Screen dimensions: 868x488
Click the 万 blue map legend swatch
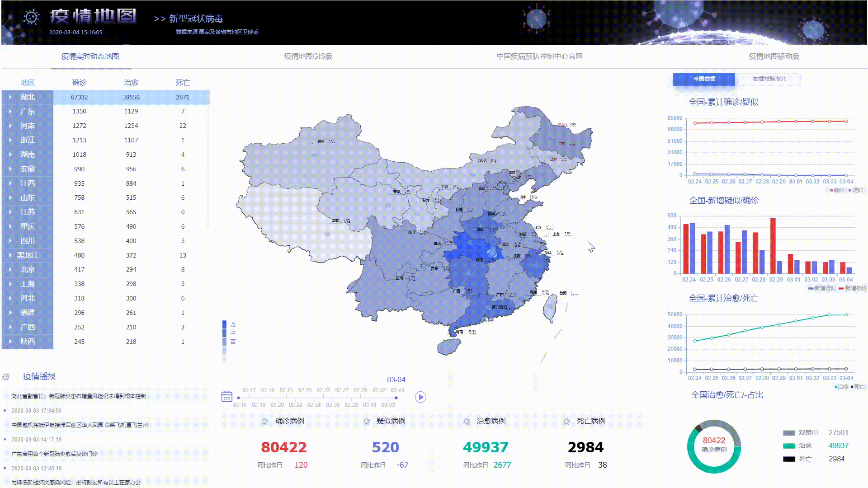click(225, 324)
